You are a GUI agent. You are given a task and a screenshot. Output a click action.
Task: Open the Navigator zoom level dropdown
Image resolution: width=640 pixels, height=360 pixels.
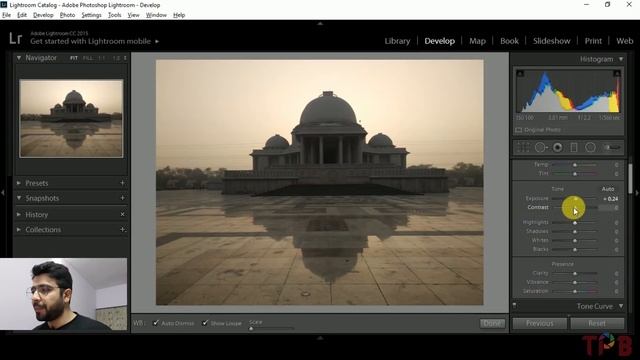(125, 58)
